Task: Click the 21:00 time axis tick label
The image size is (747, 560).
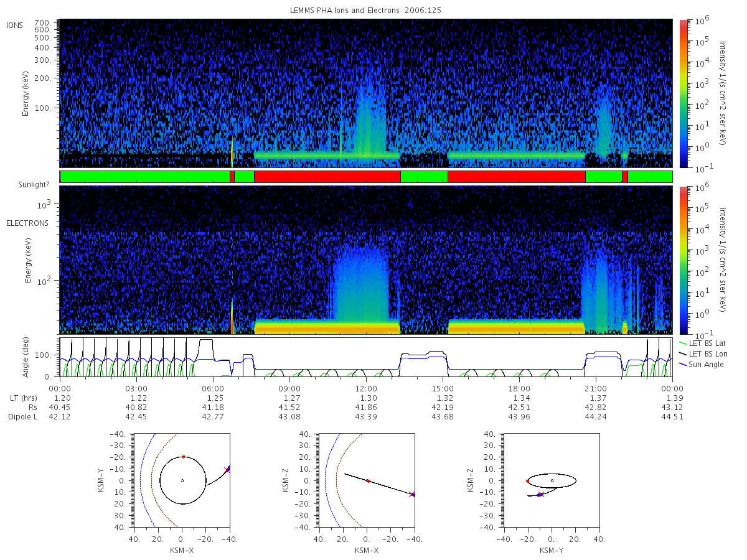Action: pyautogui.click(x=596, y=388)
